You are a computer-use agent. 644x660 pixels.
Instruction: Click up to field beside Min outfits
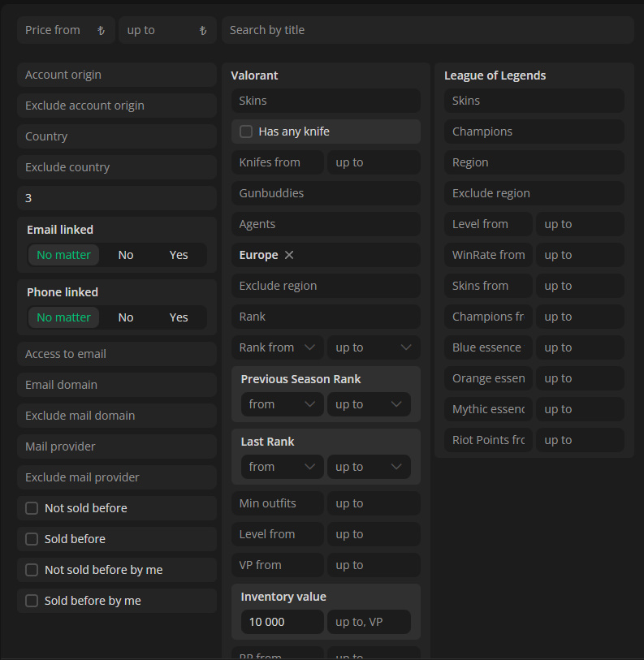pyautogui.click(x=374, y=503)
